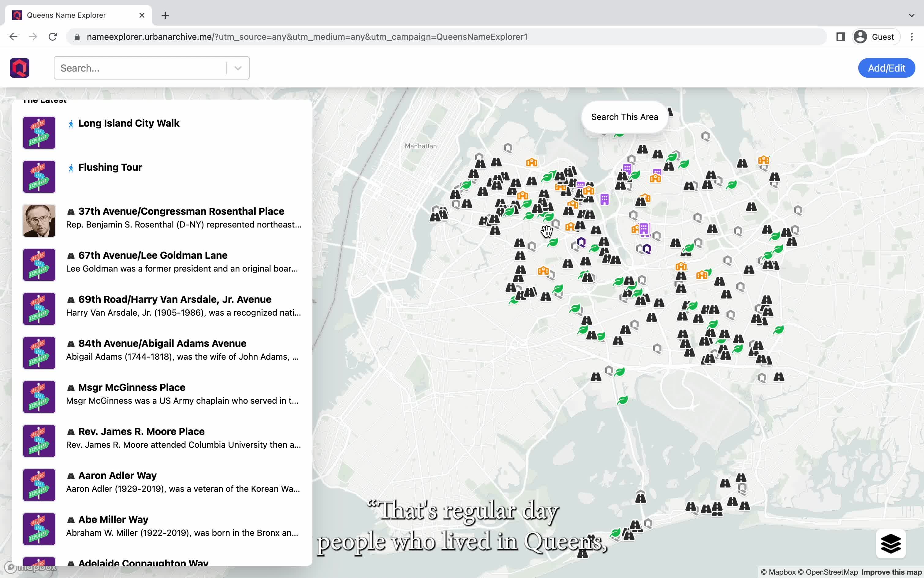Open the browser side panel icon
The image size is (924, 578).
(840, 37)
